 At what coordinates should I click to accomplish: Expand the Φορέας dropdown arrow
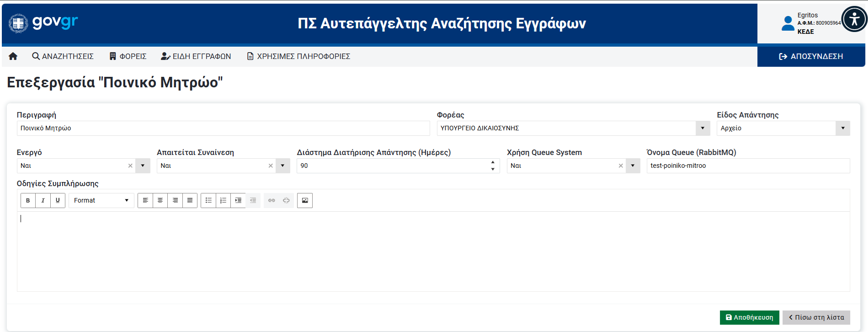(x=703, y=128)
